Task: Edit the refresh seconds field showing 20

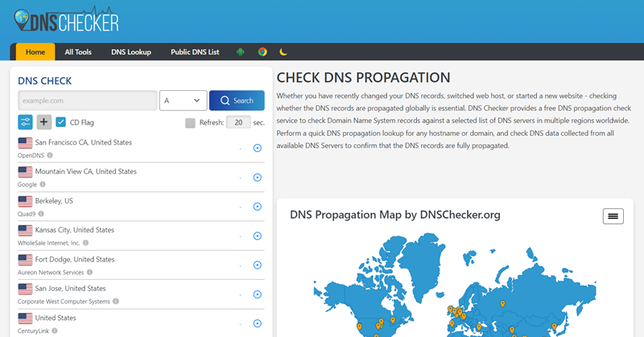Action: 238,122
